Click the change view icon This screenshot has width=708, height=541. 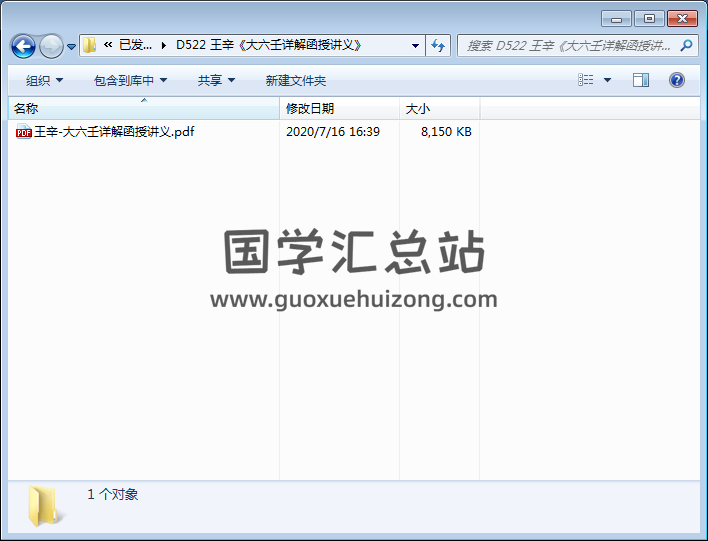click(586, 80)
